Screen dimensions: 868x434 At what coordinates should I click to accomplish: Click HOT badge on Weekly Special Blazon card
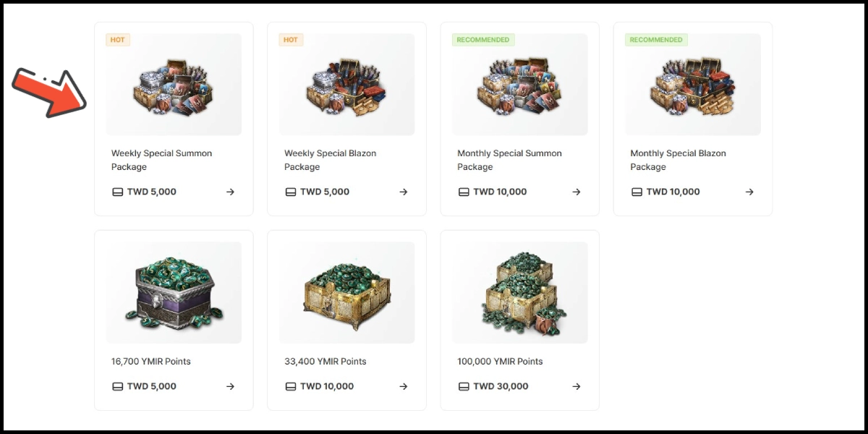click(291, 40)
